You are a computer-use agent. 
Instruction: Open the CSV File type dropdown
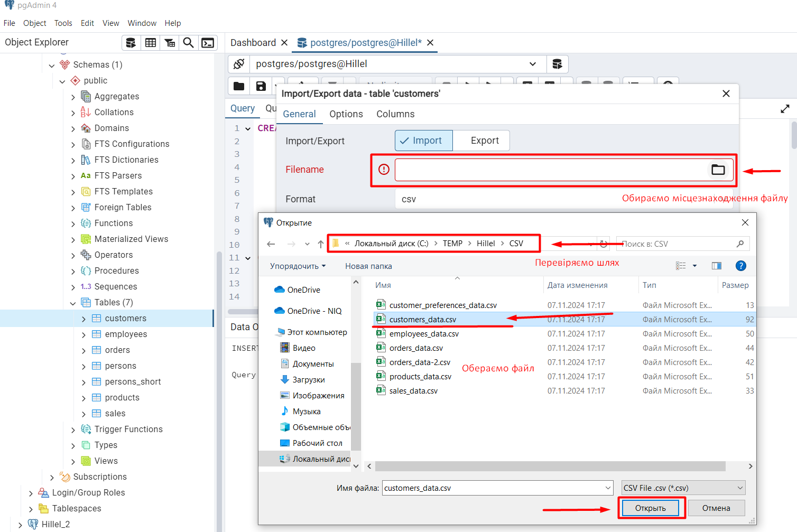pos(683,488)
